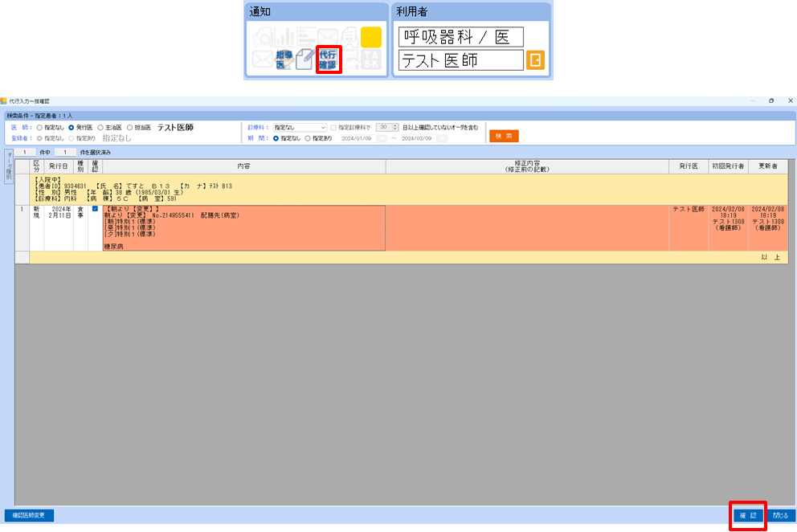The height and width of the screenshot is (532, 797).
Task: Click the document with pencil notification icon
Action: [x=305, y=59]
